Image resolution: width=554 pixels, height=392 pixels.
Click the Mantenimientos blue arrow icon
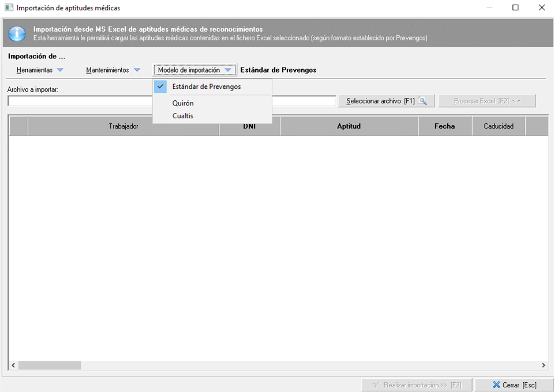coord(137,70)
